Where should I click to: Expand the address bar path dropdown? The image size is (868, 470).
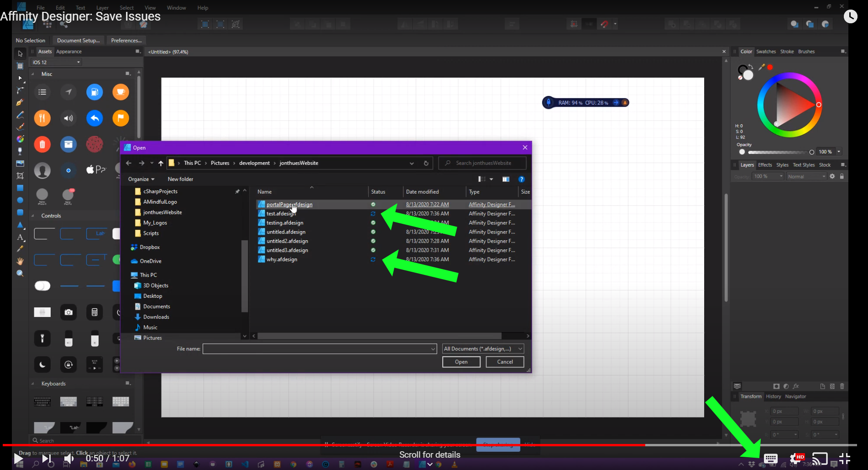coord(412,163)
